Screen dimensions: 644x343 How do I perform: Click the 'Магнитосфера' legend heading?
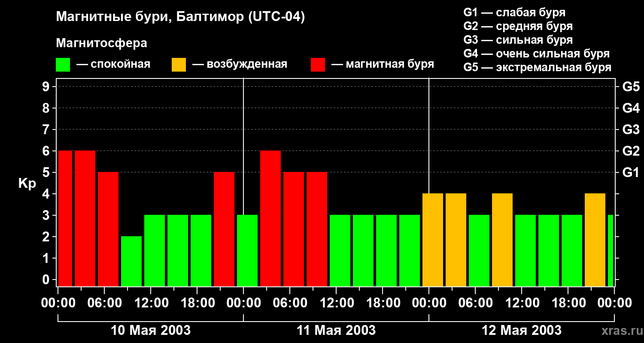click(x=101, y=43)
